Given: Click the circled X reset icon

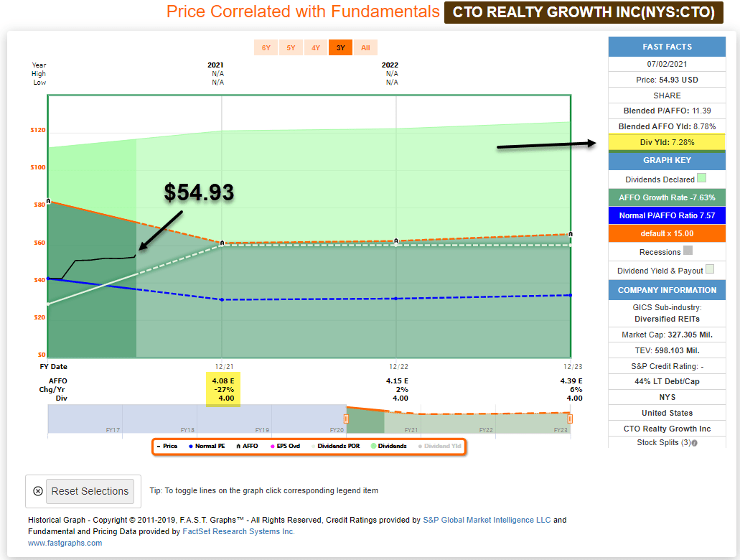Looking at the screenshot, I should coord(38,491).
